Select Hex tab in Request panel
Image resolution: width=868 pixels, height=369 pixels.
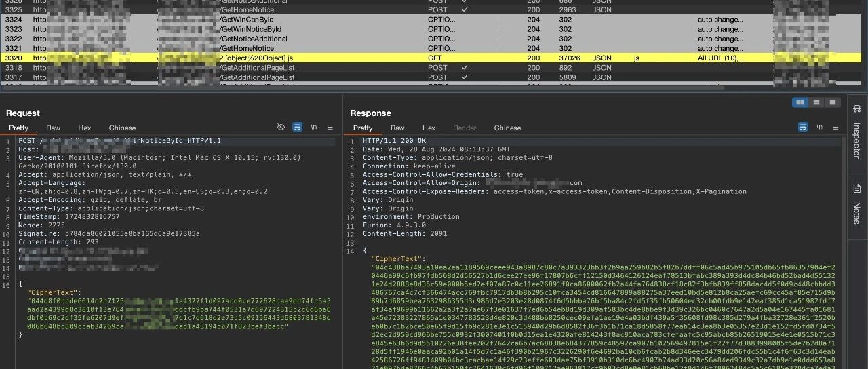[x=85, y=128]
